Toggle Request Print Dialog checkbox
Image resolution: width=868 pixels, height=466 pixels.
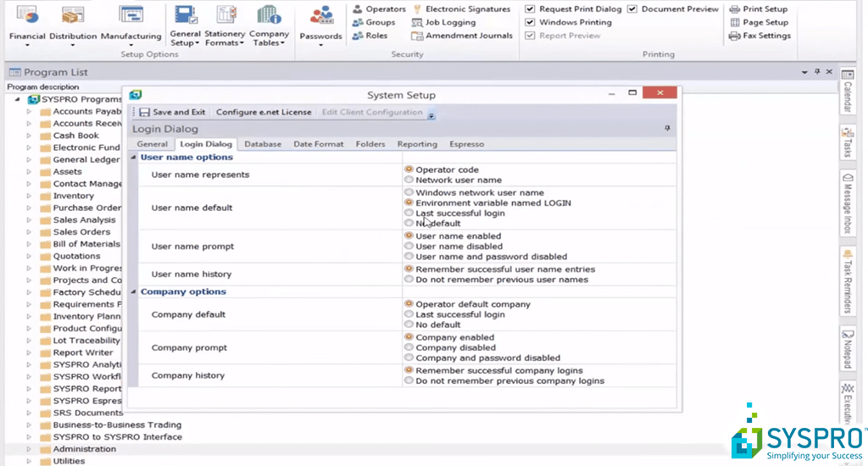(530, 8)
